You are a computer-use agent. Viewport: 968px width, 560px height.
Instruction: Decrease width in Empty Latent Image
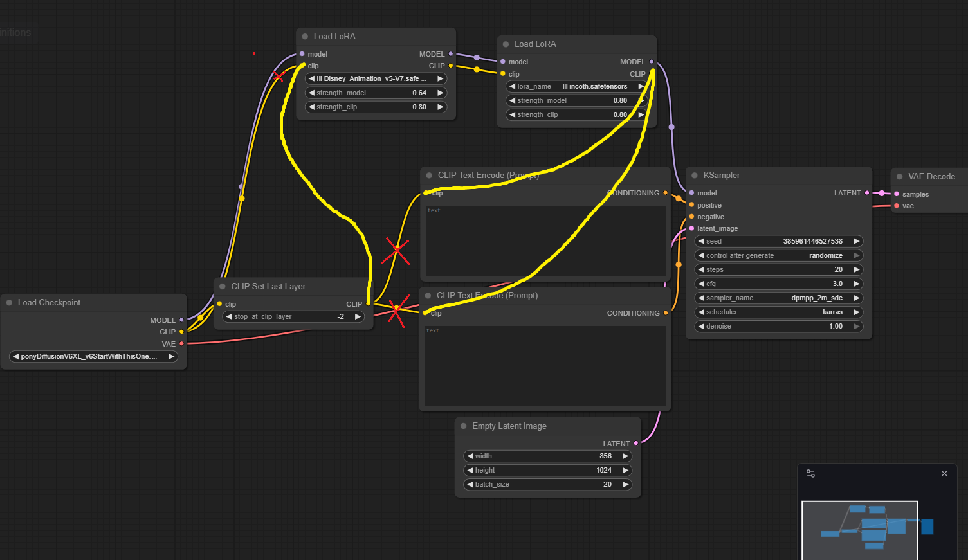[x=470, y=456]
